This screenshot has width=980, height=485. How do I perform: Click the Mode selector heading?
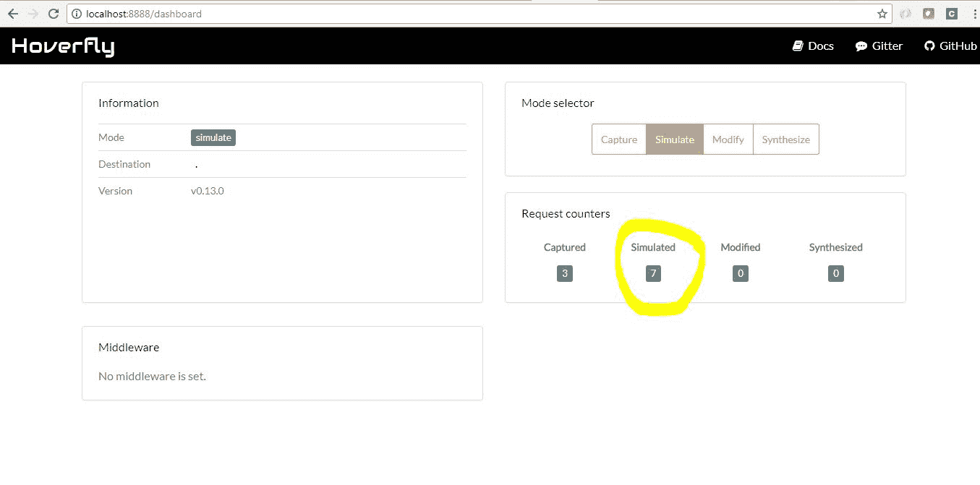(x=558, y=103)
